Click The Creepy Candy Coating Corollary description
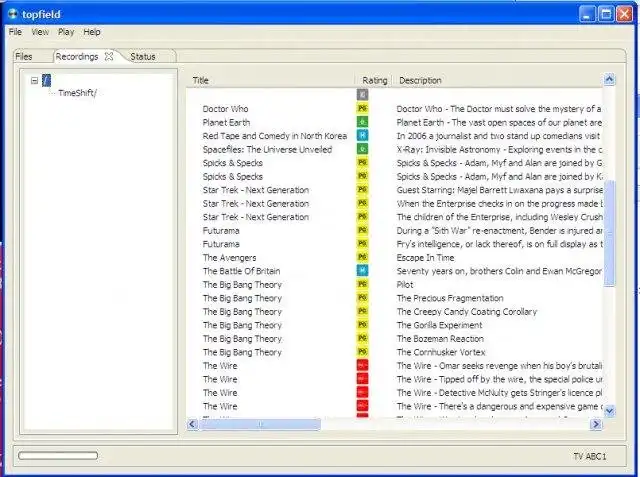Image resolution: width=640 pixels, height=477 pixels. pos(467,311)
